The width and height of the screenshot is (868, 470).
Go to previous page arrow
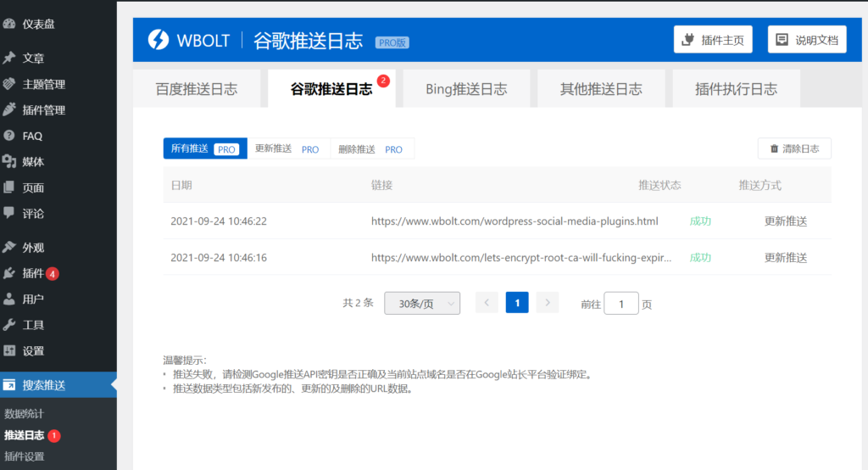point(487,303)
